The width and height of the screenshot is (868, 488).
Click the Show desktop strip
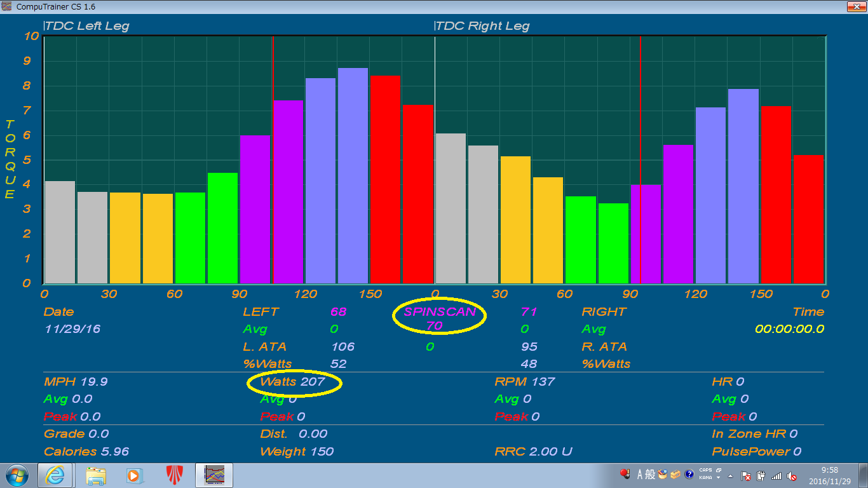(x=863, y=475)
